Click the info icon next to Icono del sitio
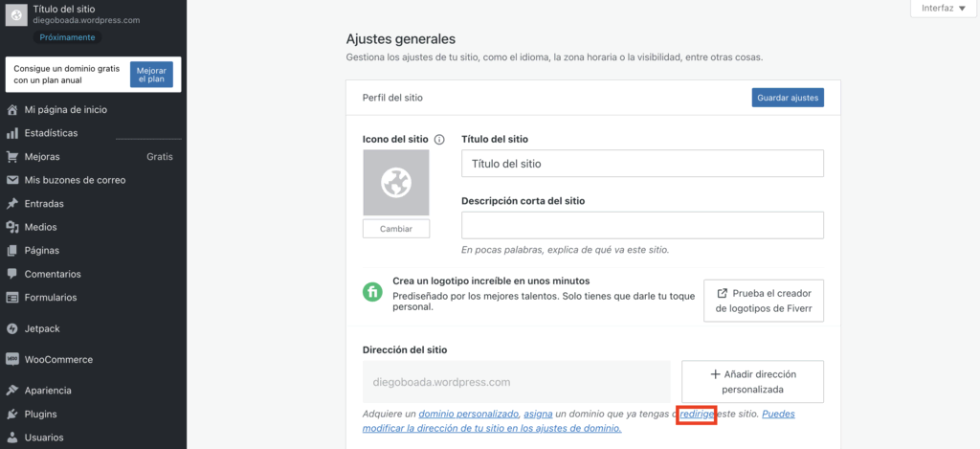Screen dimensions: 980x449 [x=439, y=140]
